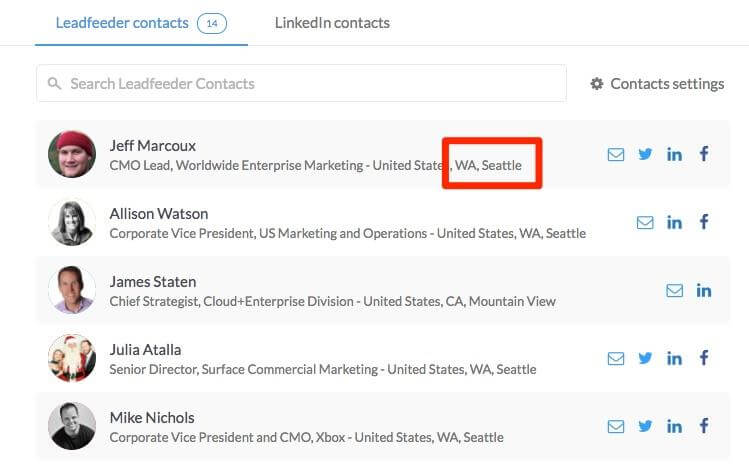The width and height of the screenshot is (749, 471).
Task: Open Contacts settings
Action: pos(657,84)
